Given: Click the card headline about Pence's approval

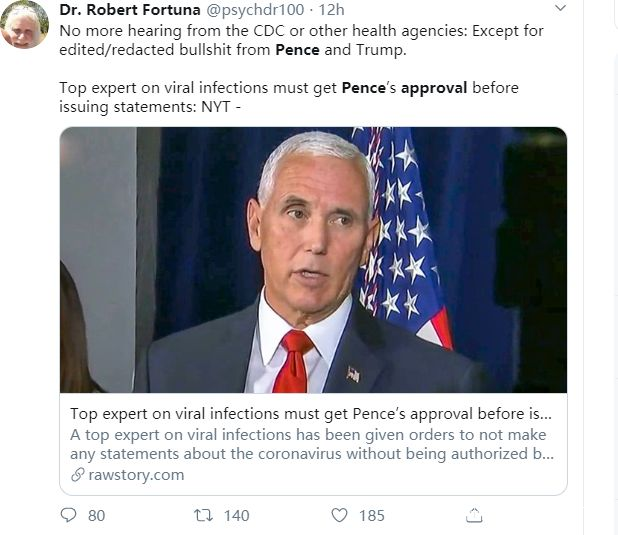Looking at the screenshot, I should [x=311, y=413].
